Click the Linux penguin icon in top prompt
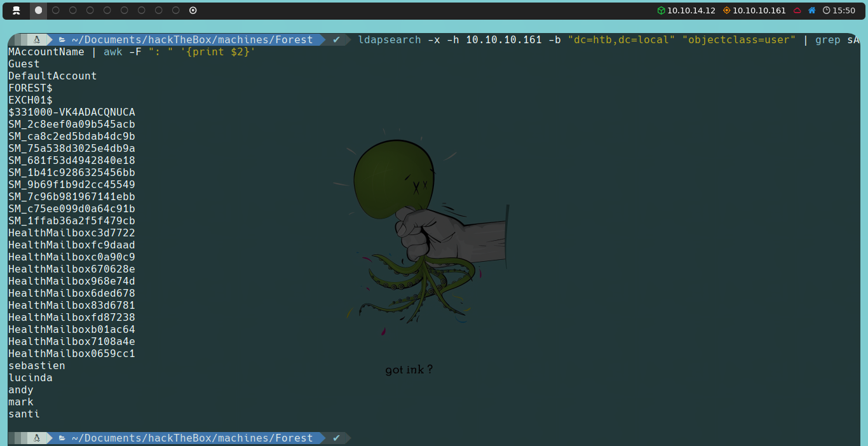The width and height of the screenshot is (868, 446). pos(37,39)
